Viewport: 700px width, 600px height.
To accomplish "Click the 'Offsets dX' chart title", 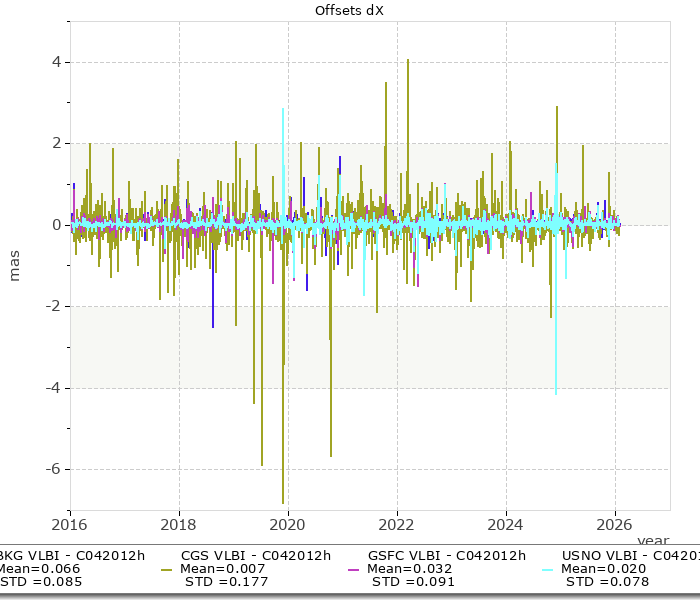I will [349, 10].
